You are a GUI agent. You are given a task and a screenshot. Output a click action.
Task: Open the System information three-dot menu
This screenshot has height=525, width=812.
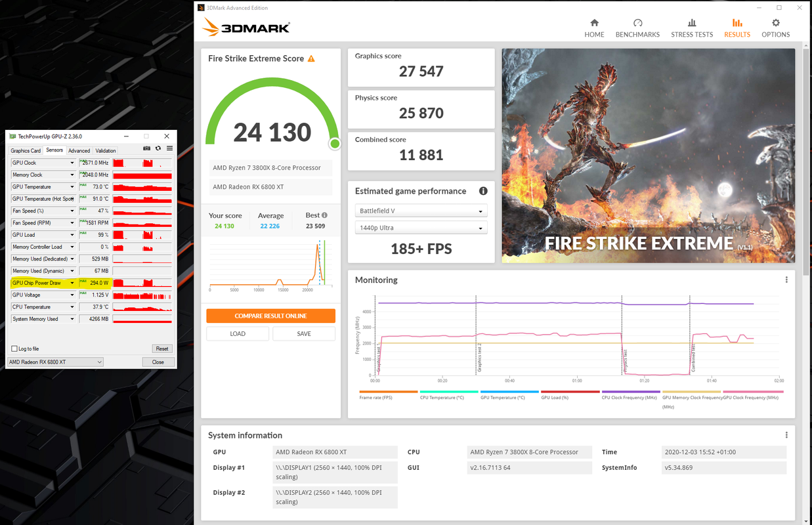pyautogui.click(x=786, y=435)
